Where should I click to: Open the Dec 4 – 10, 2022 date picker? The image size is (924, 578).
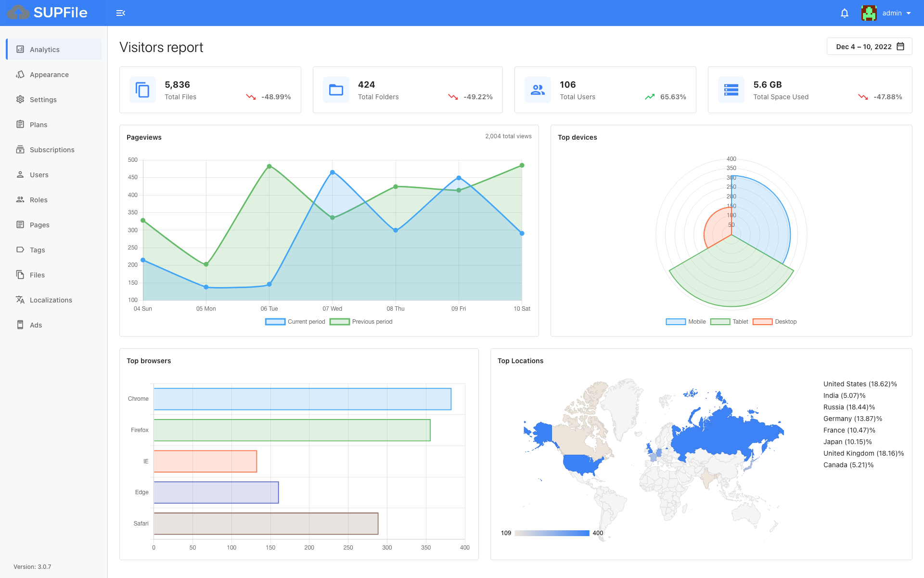tap(863, 47)
